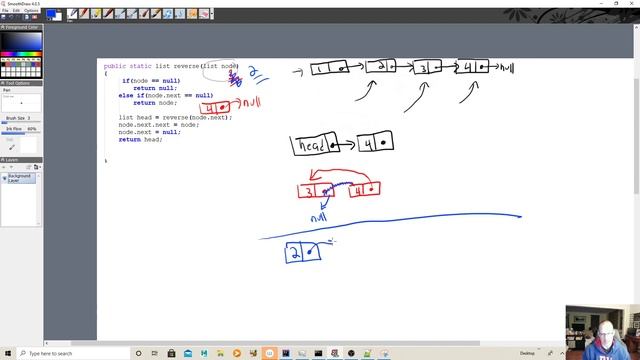The width and height of the screenshot is (640, 360).
Task: Click the white background color box
Action: (x=59, y=17)
